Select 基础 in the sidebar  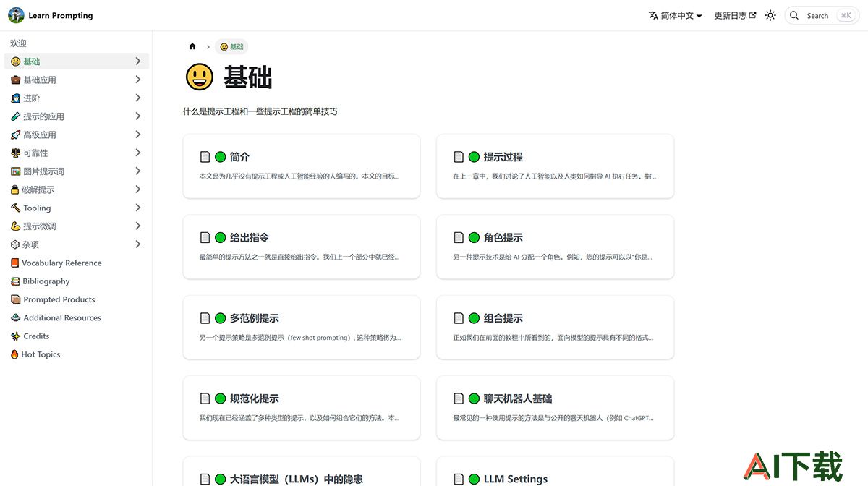coord(77,61)
